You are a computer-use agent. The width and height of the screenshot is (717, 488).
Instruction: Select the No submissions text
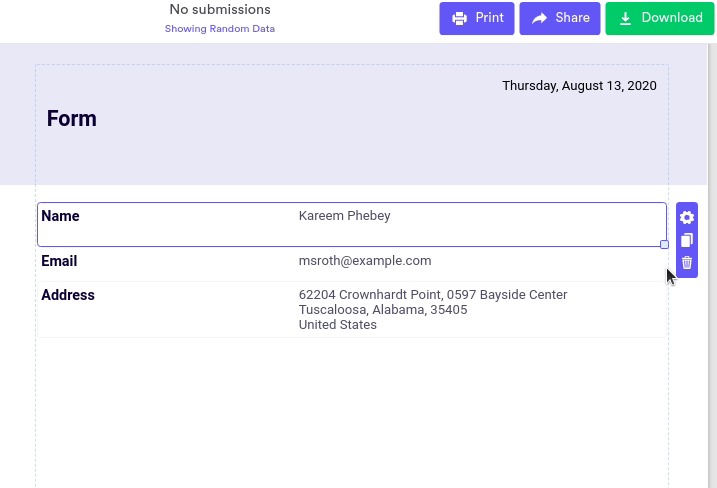coord(220,10)
